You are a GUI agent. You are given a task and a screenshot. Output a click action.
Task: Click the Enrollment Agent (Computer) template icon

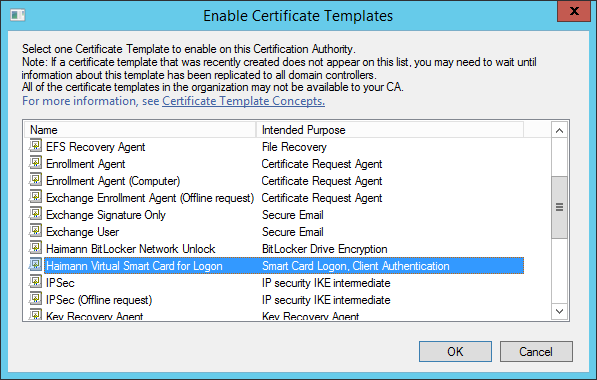pos(35,180)
